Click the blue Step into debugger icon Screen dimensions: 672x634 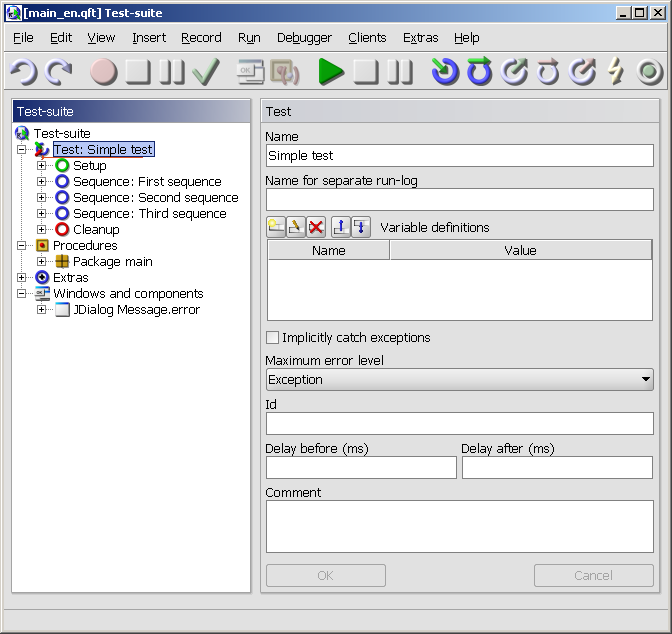point(445,71)
